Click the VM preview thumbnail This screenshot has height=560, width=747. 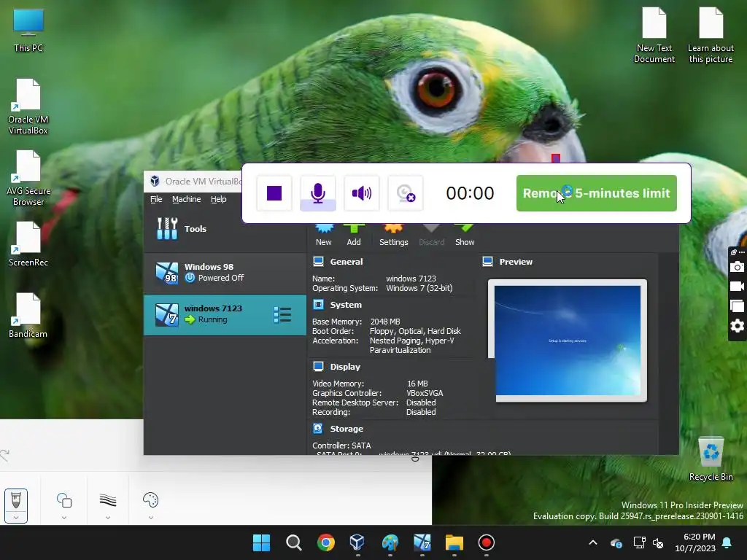coord(568,341)
